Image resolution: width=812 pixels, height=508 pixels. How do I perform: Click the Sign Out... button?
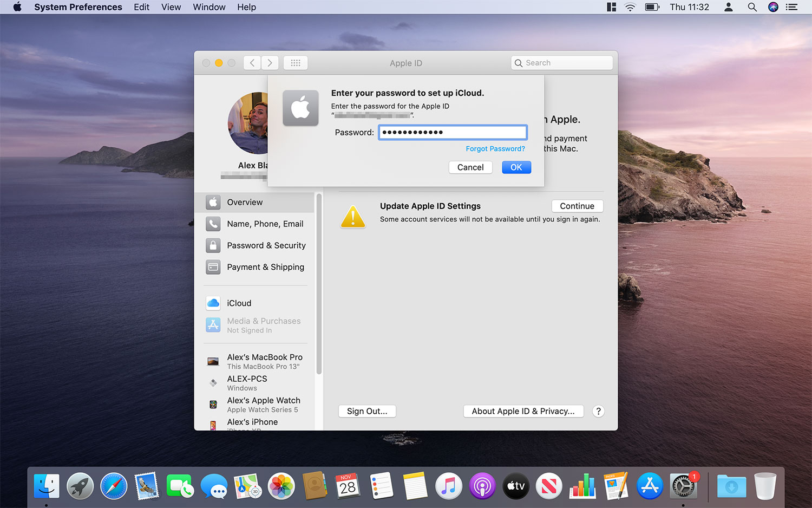click(x=367, y=411)
